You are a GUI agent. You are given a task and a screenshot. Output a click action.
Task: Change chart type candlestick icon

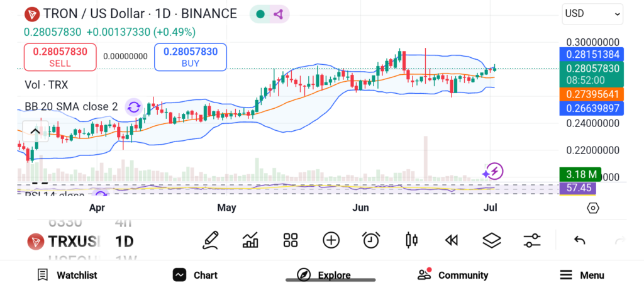[411, 240]
